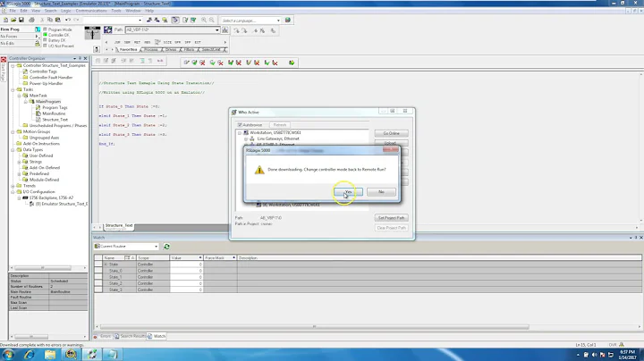This screenshot has height=361, width=644.
Task: Collapse Workstation node in Who Active tree
Action: point(240,133)
